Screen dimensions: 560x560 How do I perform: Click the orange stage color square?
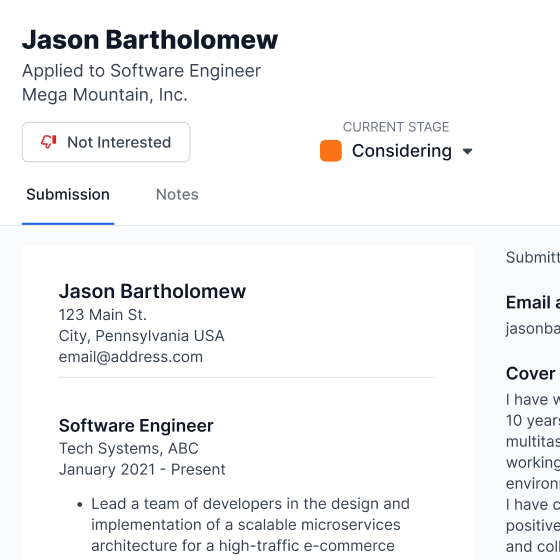click(331, 151)
